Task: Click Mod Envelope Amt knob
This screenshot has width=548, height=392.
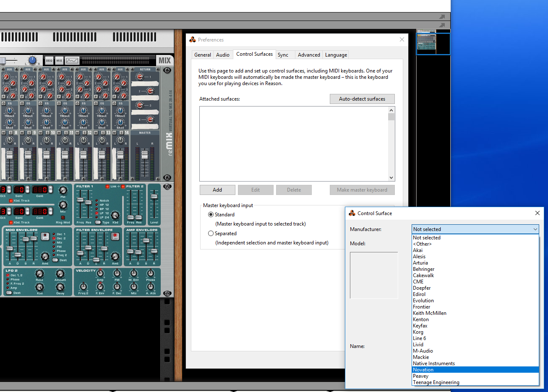Action: click(45, 257)
